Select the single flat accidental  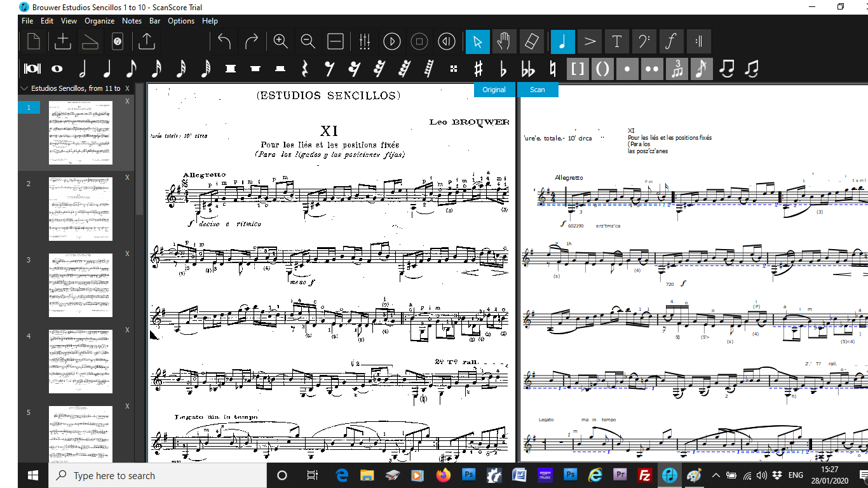tap(503, 69)
